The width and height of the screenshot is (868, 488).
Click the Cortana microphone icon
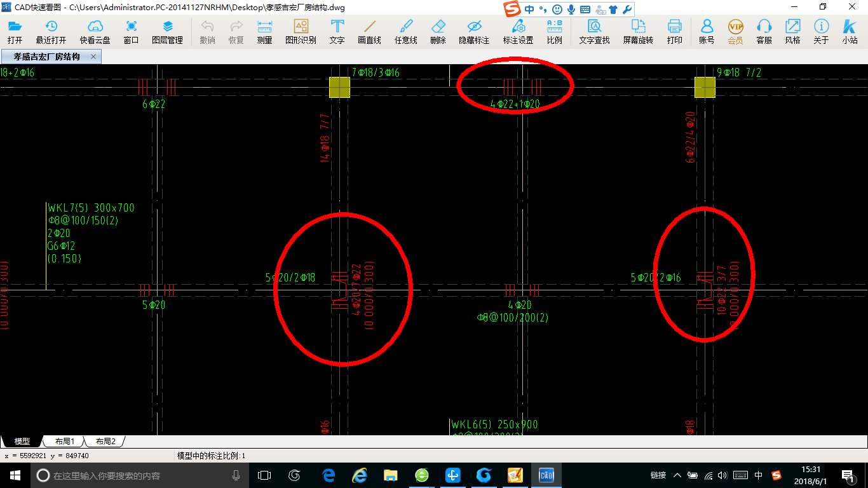point(236,475)
